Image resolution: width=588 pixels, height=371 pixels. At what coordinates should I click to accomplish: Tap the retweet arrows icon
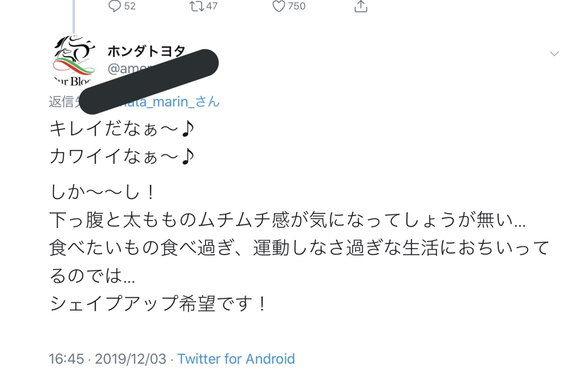(197, 6)
